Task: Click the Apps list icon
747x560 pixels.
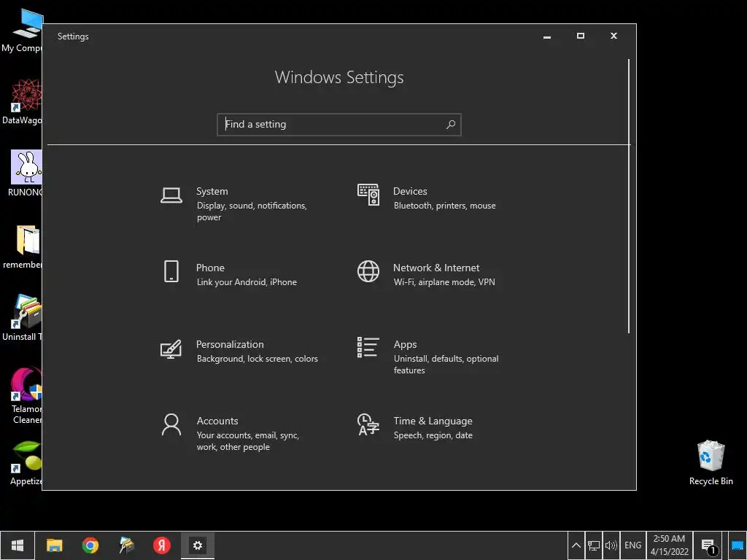Action: [x=368, y=347]
